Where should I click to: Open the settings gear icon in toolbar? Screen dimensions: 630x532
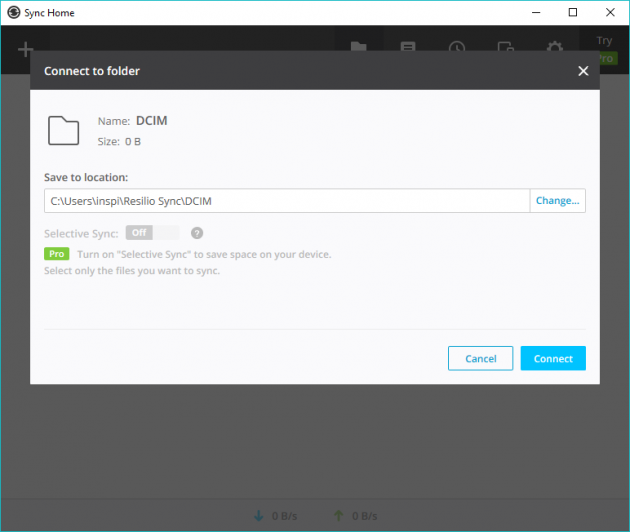[x=555, y=47]
